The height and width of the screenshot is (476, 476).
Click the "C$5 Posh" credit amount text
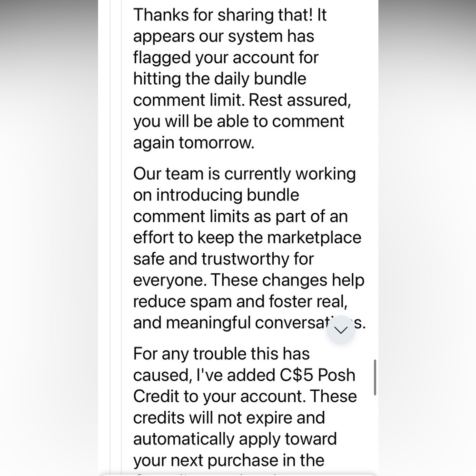(x=317, y=375)
